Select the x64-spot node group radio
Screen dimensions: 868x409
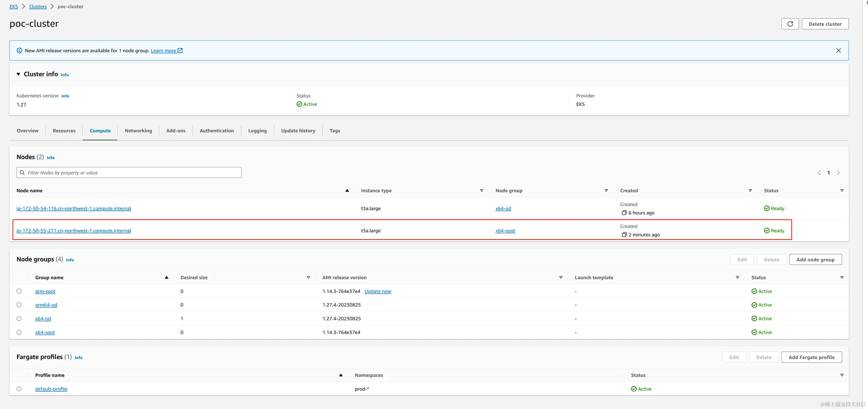pos(19,332)
